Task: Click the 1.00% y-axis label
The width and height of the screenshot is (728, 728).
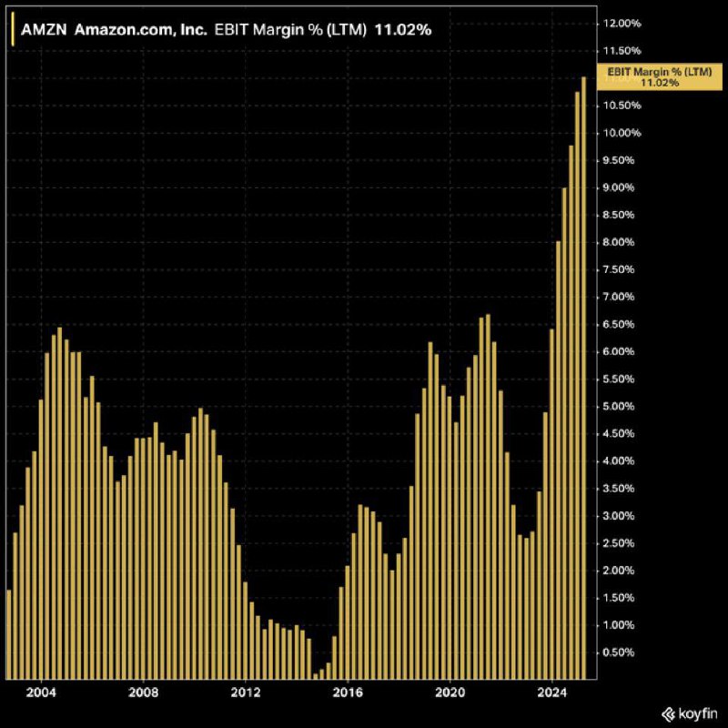Action: point(619,625)
